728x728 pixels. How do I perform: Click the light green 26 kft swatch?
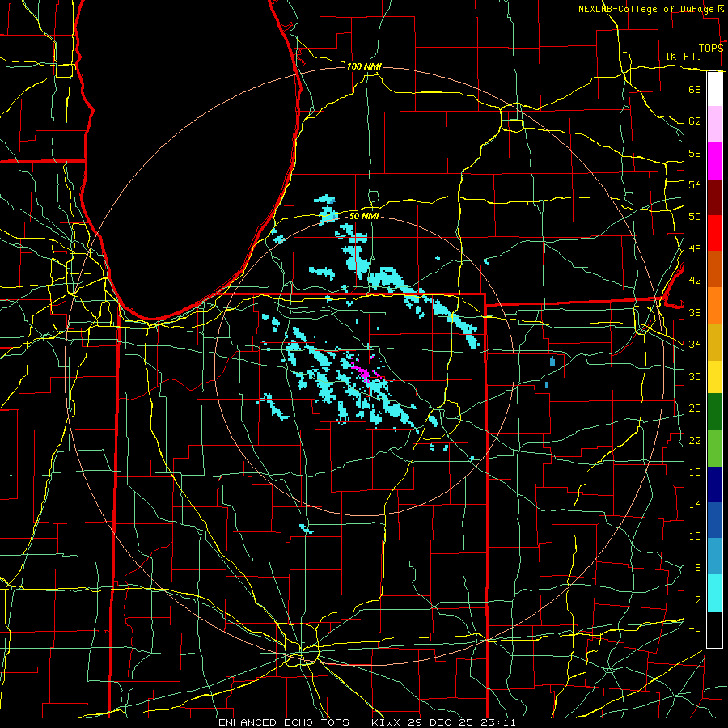714,447
